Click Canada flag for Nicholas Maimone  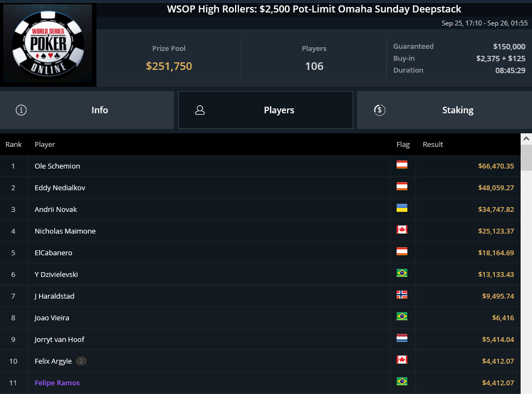point(402,230)
